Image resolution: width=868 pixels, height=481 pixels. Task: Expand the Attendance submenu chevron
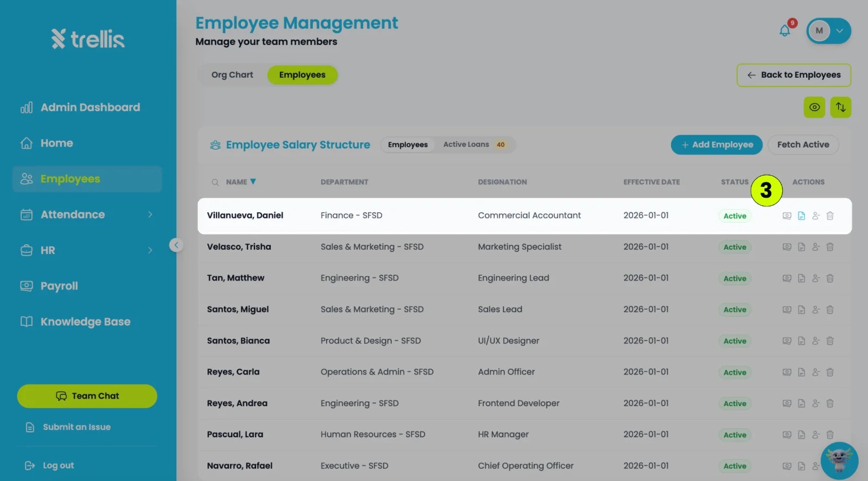tap(150, 215)
